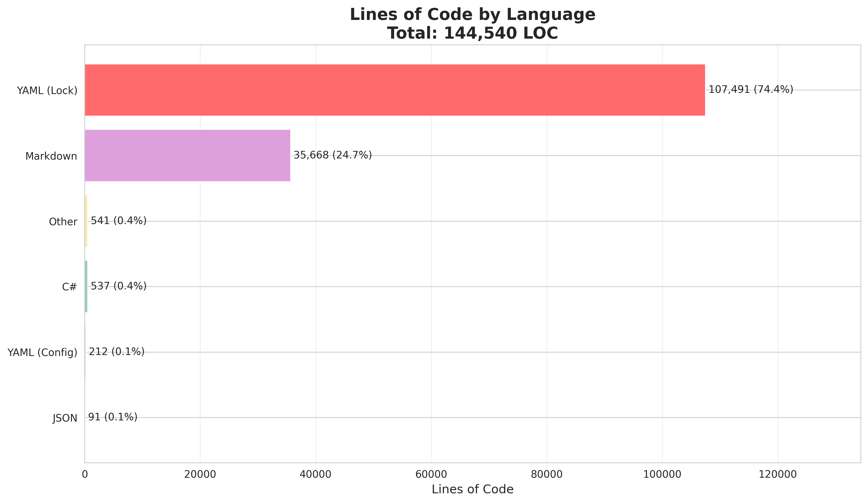Image resolution: width=868 pixels, height=503 pixels.
Task: Click the Markdown axis label
Action: 51,156
